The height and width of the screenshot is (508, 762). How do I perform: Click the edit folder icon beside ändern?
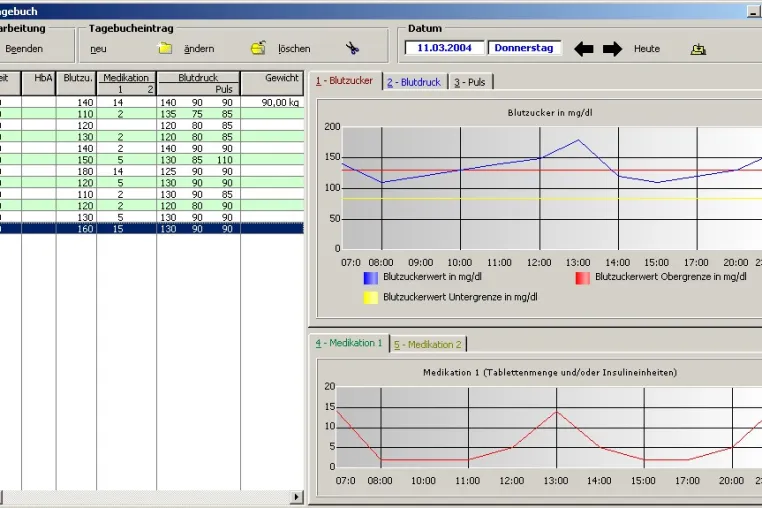pos(258,48)
